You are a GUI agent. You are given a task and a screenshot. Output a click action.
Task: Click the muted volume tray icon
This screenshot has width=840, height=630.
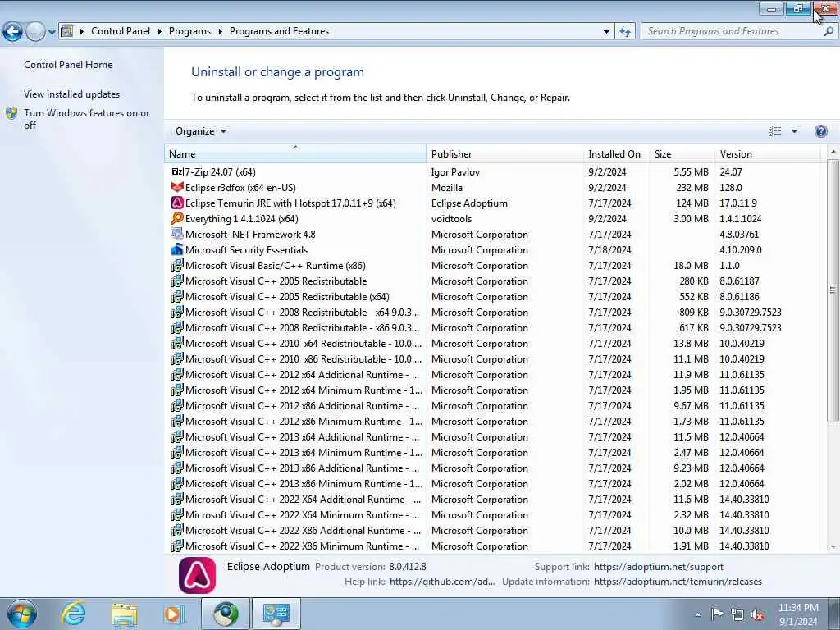[757, 615]
